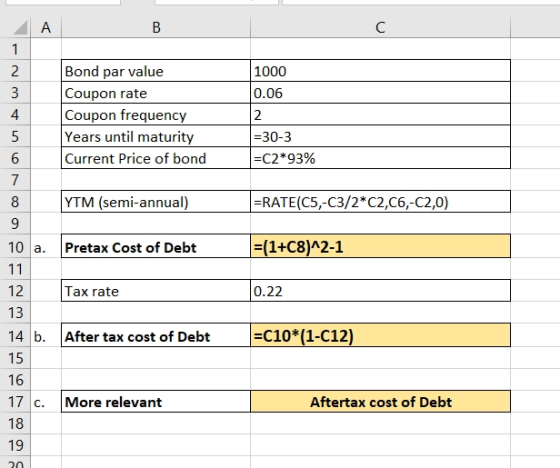Select row 11 header

point(15,269)
